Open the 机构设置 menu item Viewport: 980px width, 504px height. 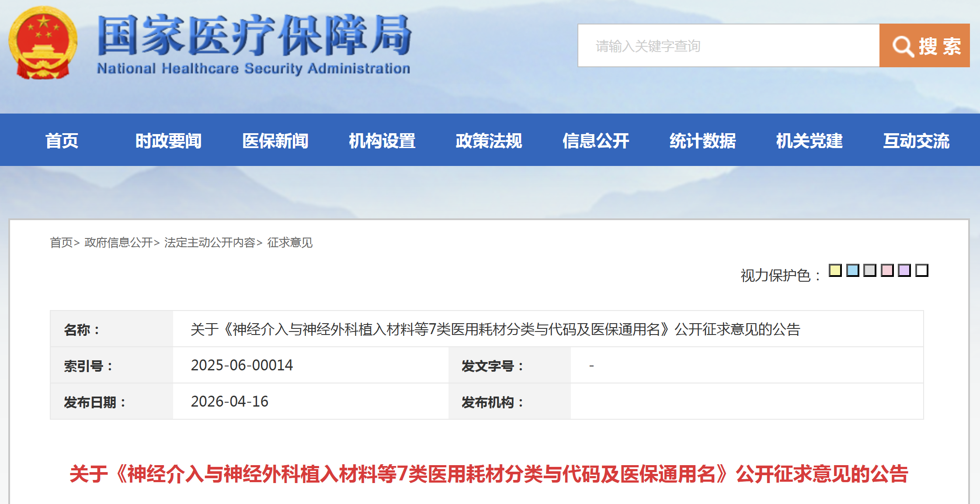[x=382, y=141]
